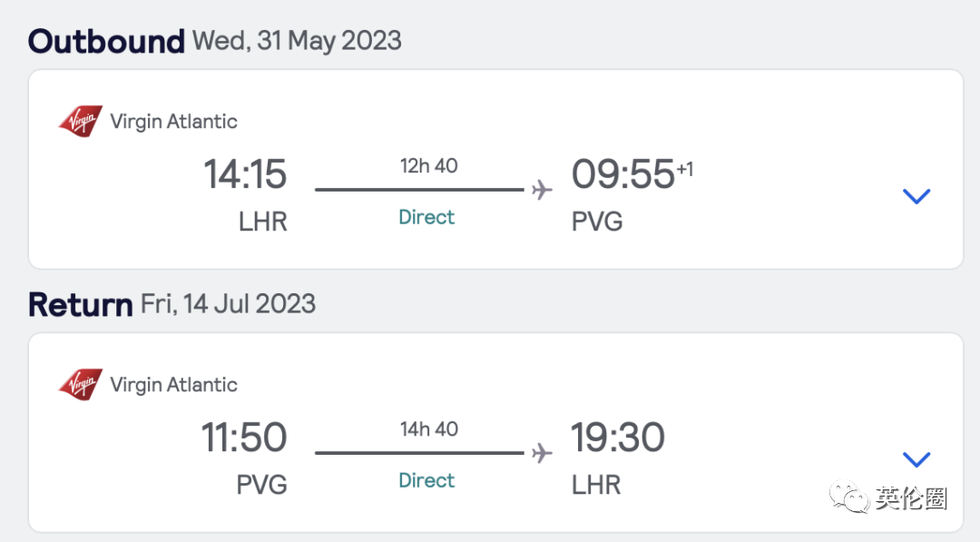Select the 09:55 arrival time
980x542 pixels.
point(623,174)
